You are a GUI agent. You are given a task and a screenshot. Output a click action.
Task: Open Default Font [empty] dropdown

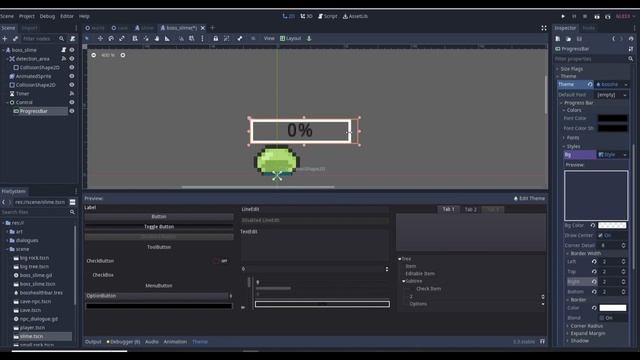click(x=611, y=95)
